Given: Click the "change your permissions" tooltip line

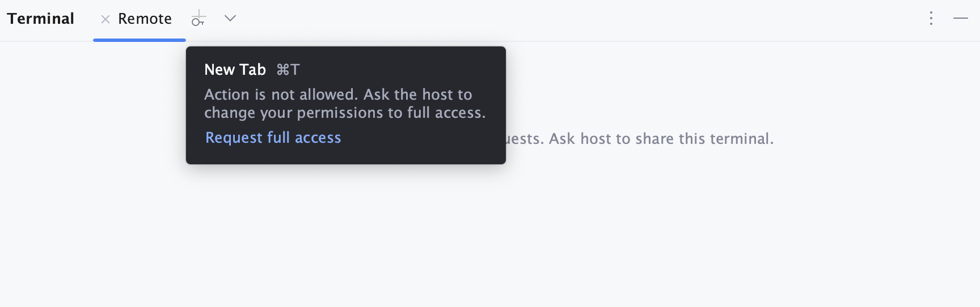Looking at the screenshot, I should pos(345,113).
